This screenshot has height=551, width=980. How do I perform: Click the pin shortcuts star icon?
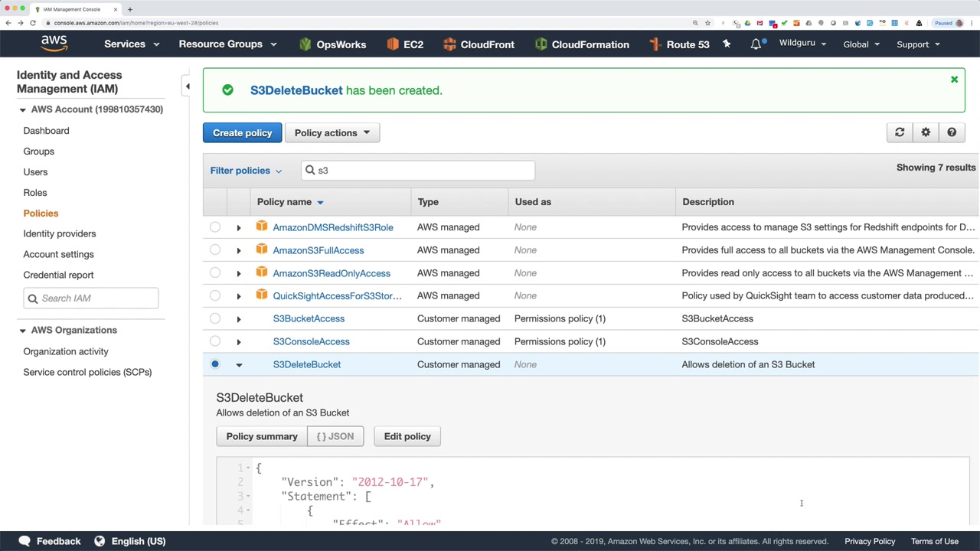tap(727, 44)
